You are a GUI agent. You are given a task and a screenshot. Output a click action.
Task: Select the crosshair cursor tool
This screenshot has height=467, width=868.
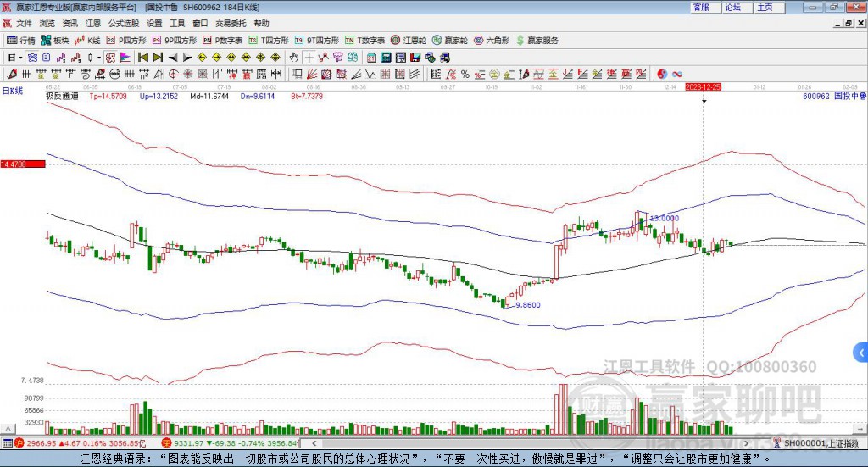(x=309, y=58)
